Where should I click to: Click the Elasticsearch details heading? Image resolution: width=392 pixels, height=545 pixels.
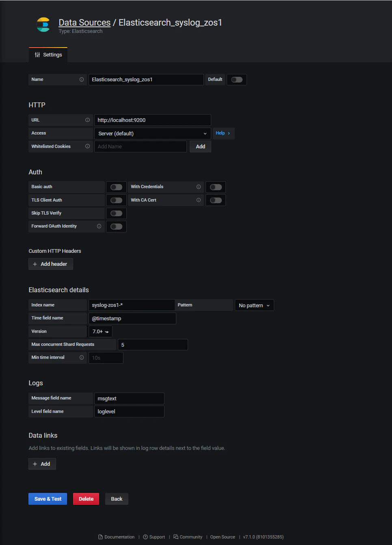[58, 290]
